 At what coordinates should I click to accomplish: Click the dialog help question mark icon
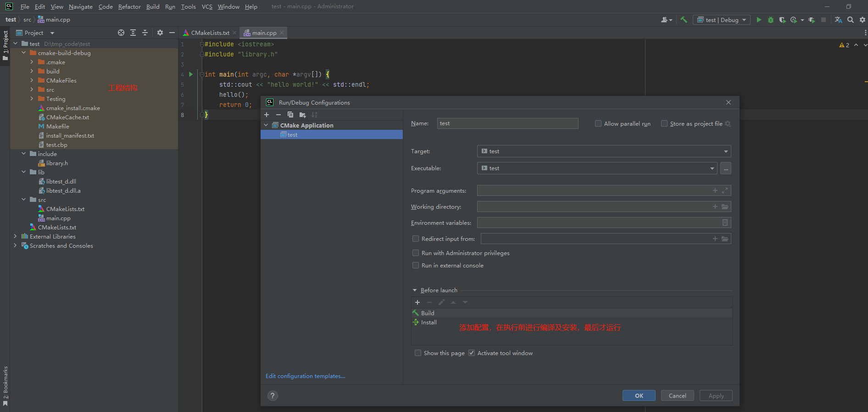tap(273, 395)
